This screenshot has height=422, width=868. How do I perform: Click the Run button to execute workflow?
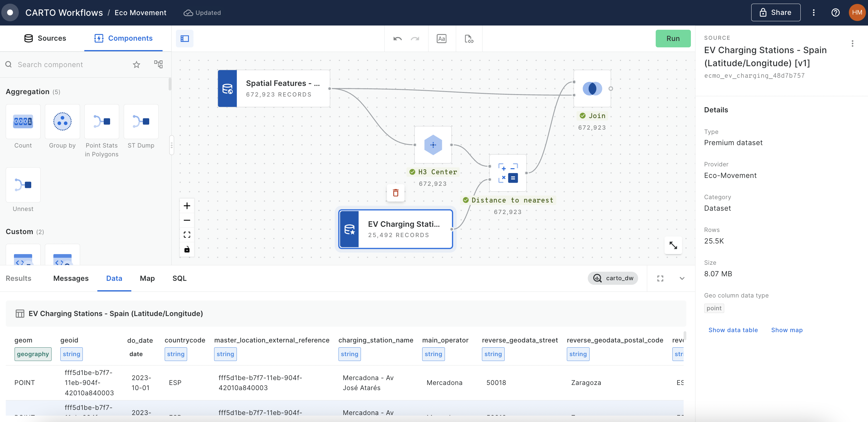click(673, 38)
